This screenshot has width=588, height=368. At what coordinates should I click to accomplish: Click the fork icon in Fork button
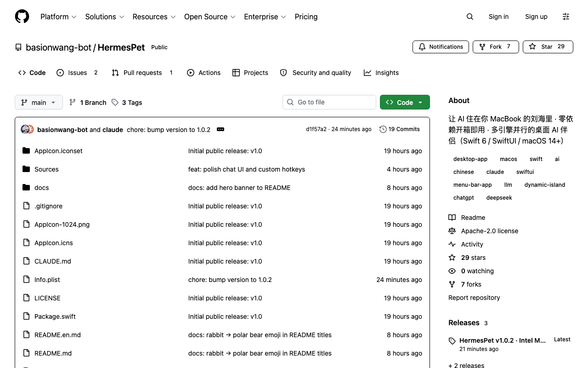click(x=482, y=47)
